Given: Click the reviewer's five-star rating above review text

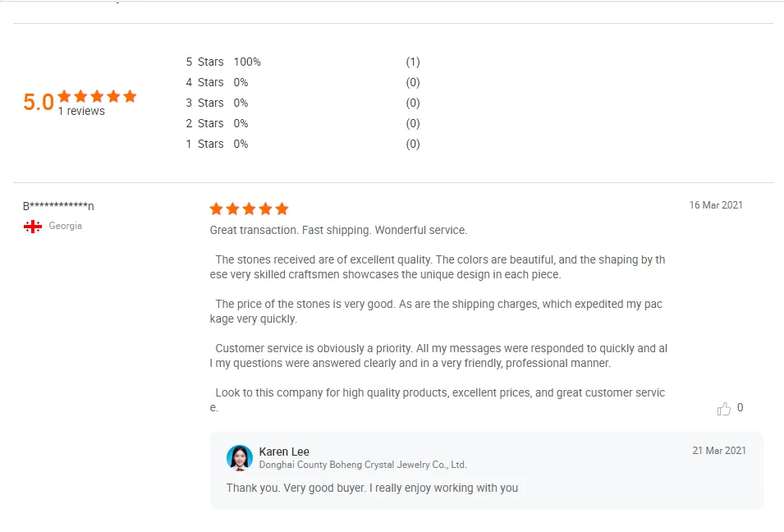Looking at the screenshot, I should (x=249, y=209).
